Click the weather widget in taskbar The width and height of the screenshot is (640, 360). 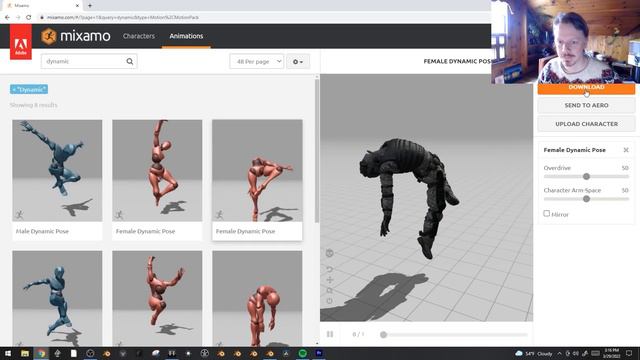click(x=534, y=353)
